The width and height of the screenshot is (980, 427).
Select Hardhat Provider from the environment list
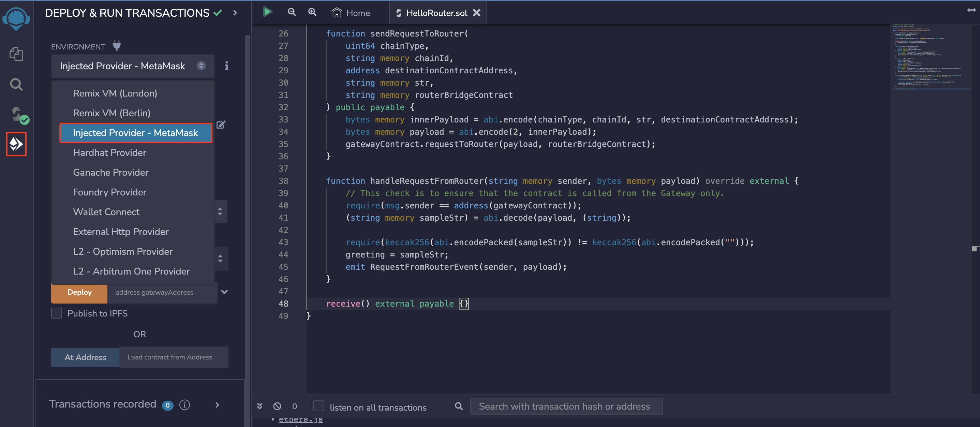pos(109,152)
